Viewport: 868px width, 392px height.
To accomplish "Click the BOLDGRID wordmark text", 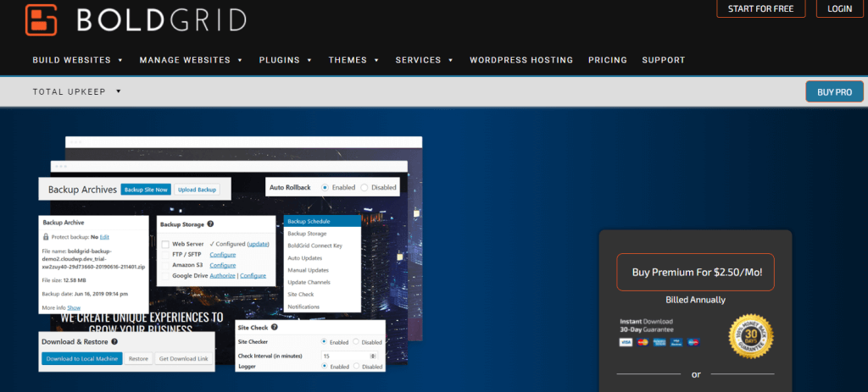I will [x=162, y=20].
